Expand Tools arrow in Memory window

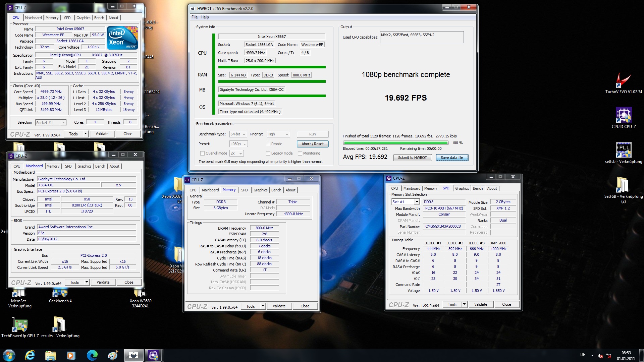point(263,306)
